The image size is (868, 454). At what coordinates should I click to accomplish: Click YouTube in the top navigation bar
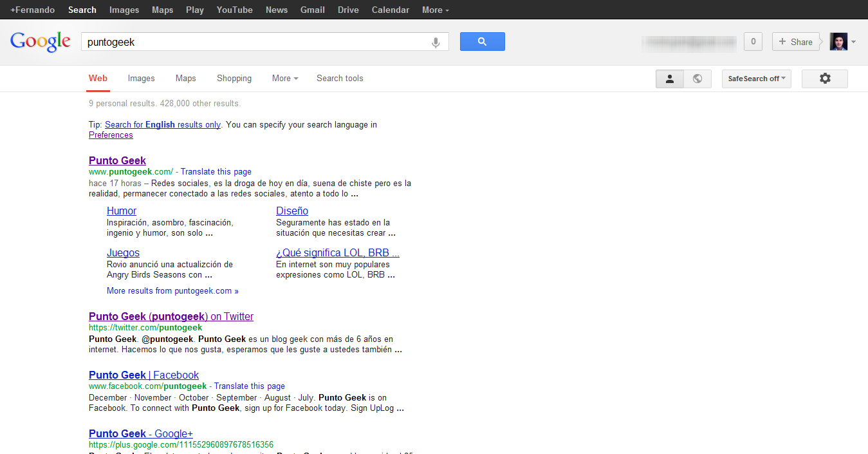234,10
